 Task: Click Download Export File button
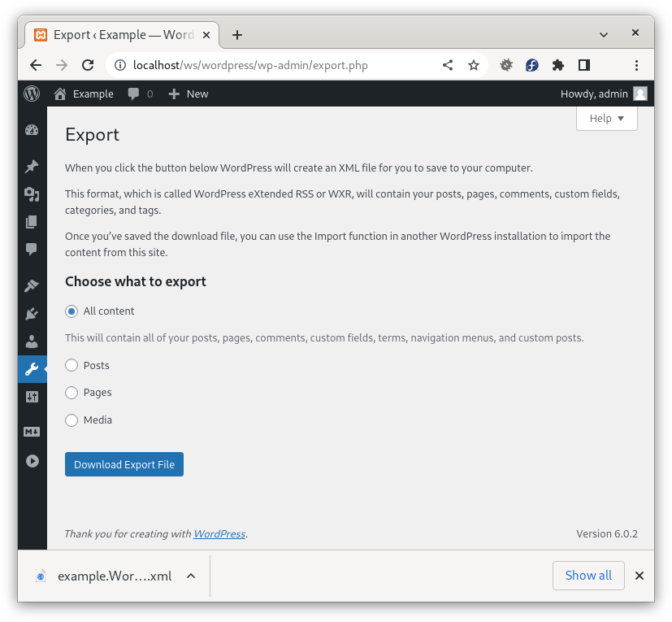pos(124,464)
